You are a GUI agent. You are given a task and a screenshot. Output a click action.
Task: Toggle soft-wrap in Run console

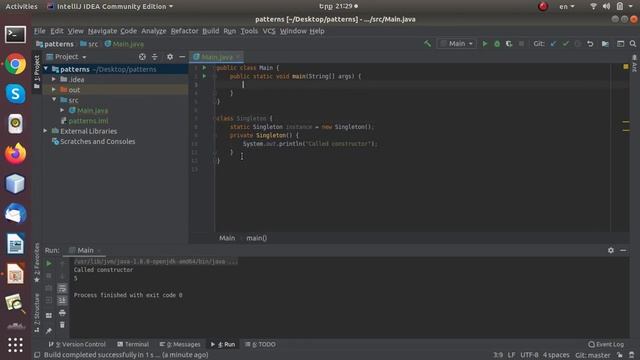click(62, 289)
